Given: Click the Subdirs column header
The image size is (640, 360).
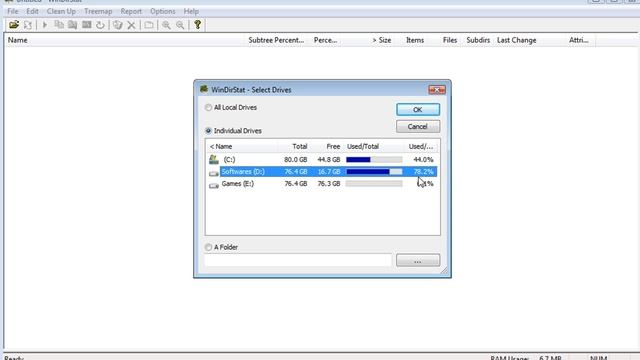Looking at the screenshot, I should pos(478,40).
